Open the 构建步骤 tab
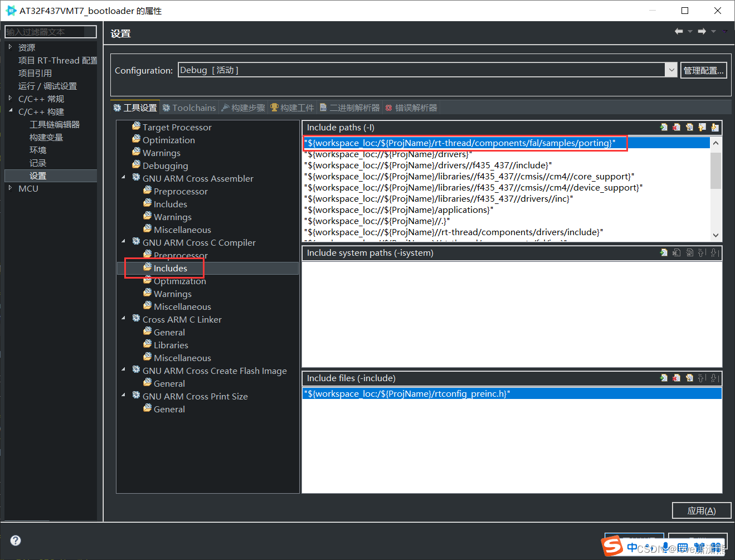Screen dimensions: 735x560 pyautogui.click(x=243, y=108)
